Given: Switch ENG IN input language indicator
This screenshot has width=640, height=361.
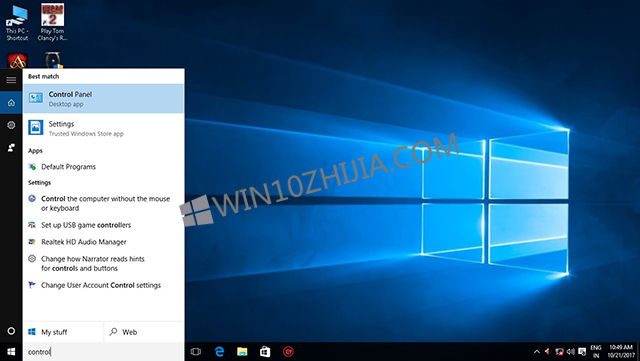Looking at the screenshot, I should point(596,352).
